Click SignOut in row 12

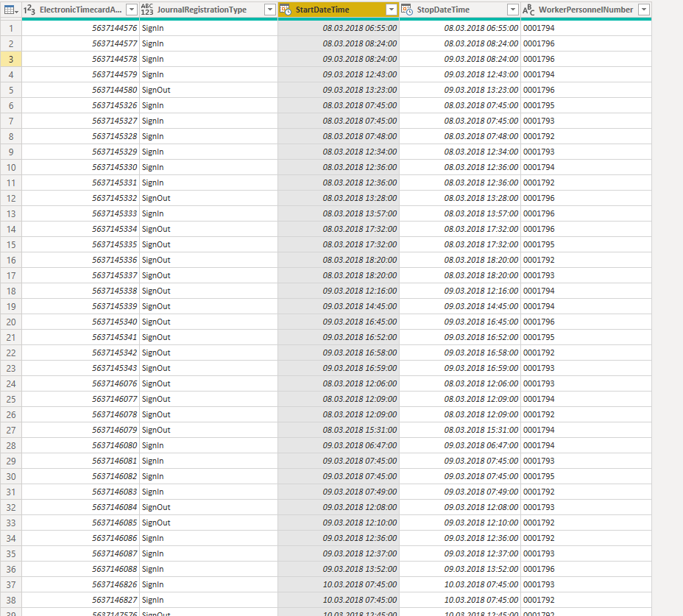click(x=208, y=198)
